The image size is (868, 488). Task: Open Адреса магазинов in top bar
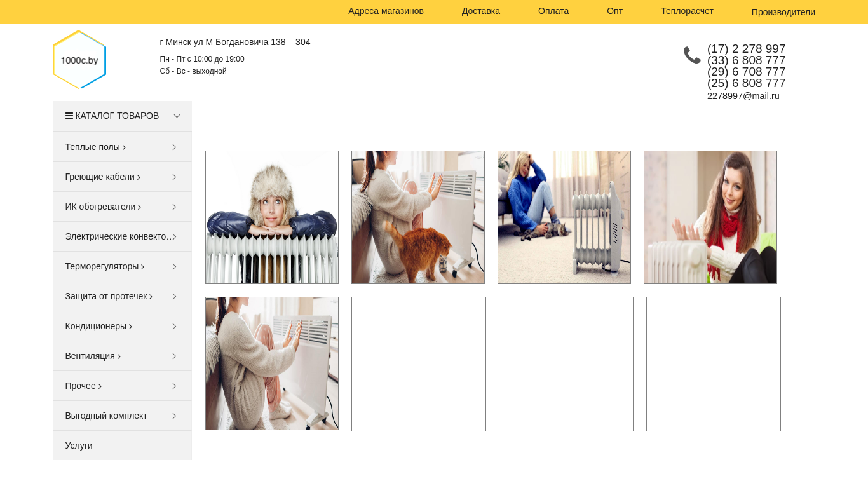[x=386, y=11]
